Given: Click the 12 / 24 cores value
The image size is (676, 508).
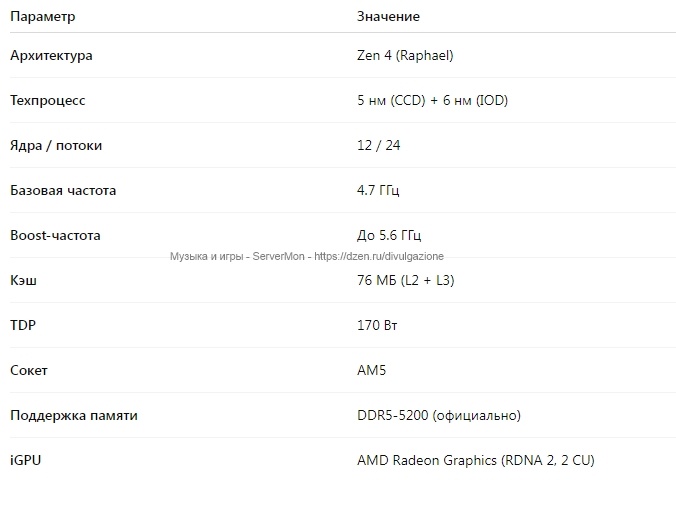Looking at the screenshot, I should tap(379, 145).
